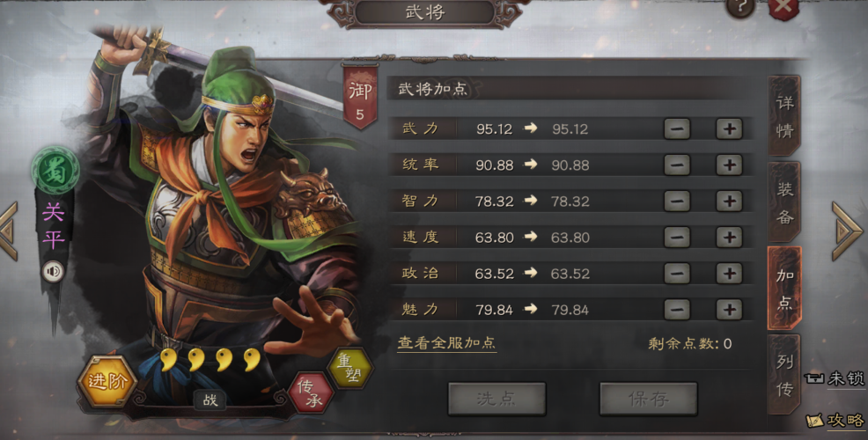Click the plus button for 武力
868x440 pixels.
pyautogui.click(x=729, y=129)
